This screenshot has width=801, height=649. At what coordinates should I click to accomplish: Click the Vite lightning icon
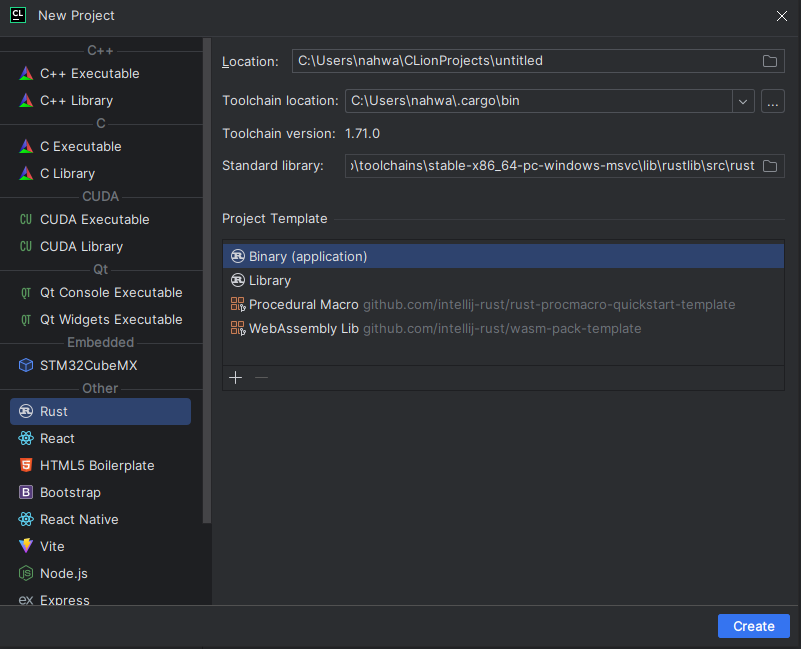(26, 546)
